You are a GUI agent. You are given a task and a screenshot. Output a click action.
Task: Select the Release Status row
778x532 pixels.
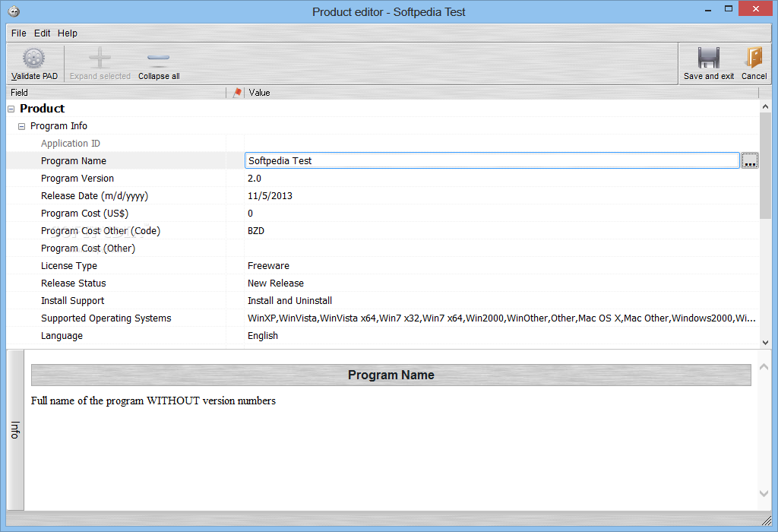[x=383, y=283]
